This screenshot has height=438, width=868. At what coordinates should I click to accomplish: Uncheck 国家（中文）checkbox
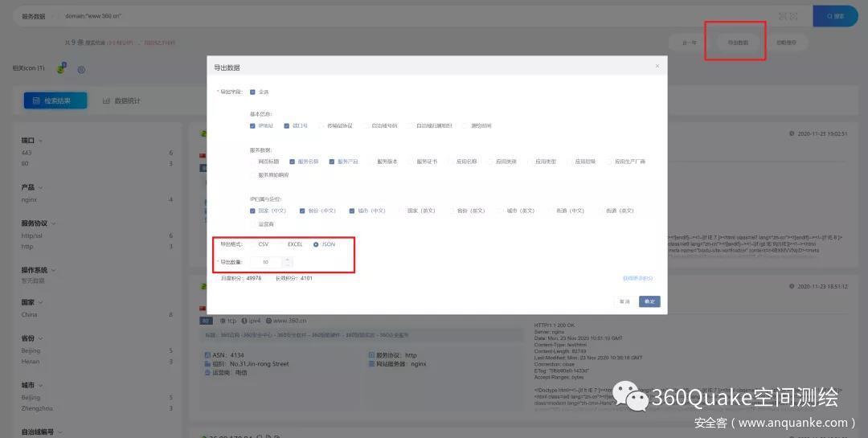click(x=253, y=211)
